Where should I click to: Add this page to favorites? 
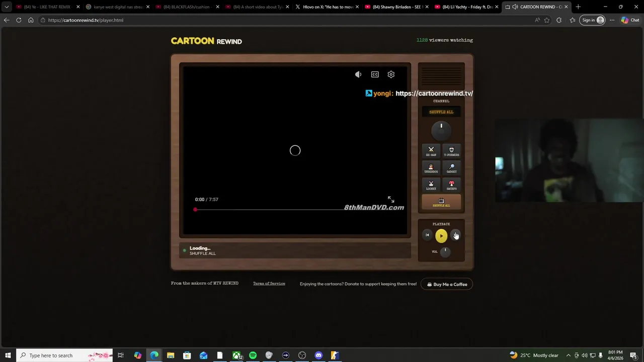pos(547,20)
